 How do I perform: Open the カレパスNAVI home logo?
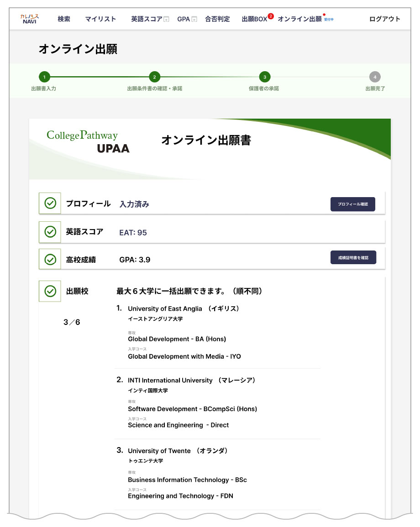point(29,19)
